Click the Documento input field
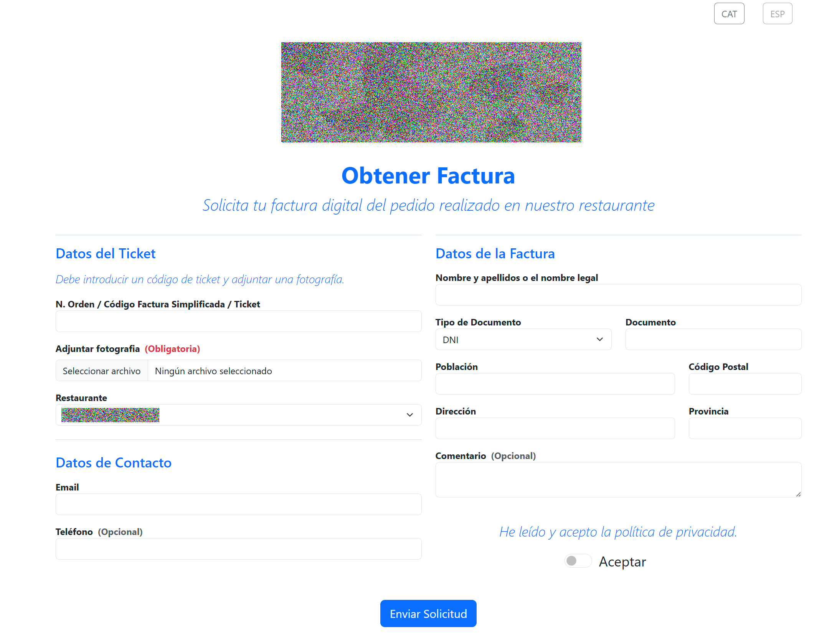 [713, 339]
